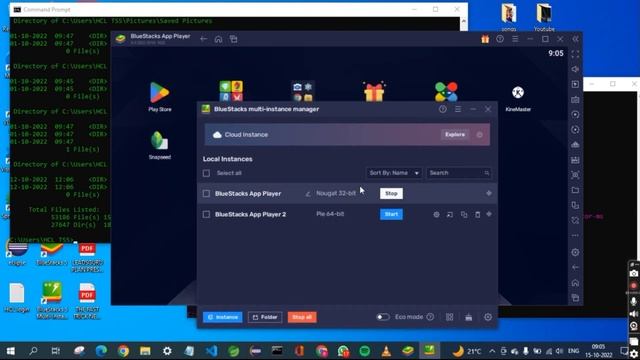Open hamburger menu in BlueStacks App Player title bar
Image resolution: width=640 pixels, height=360 pixels.
(x=515, y=39)
